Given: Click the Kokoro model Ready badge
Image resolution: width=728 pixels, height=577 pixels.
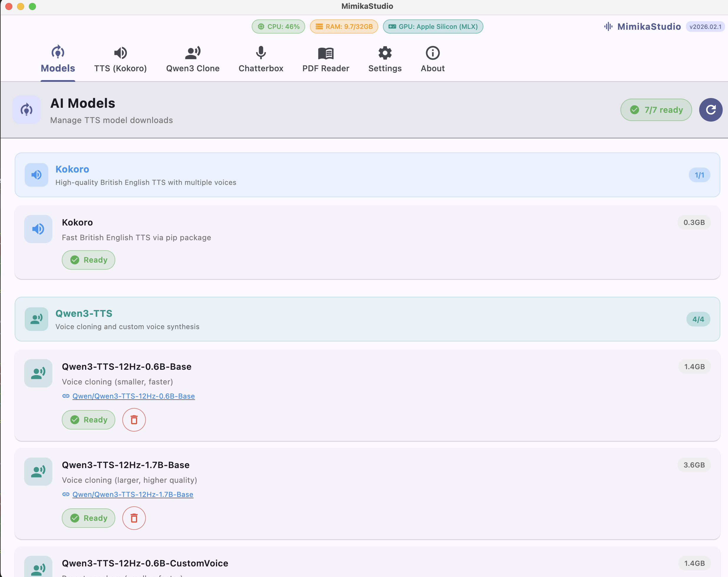Looking at the screenshot, I should [x=89, y=260].
